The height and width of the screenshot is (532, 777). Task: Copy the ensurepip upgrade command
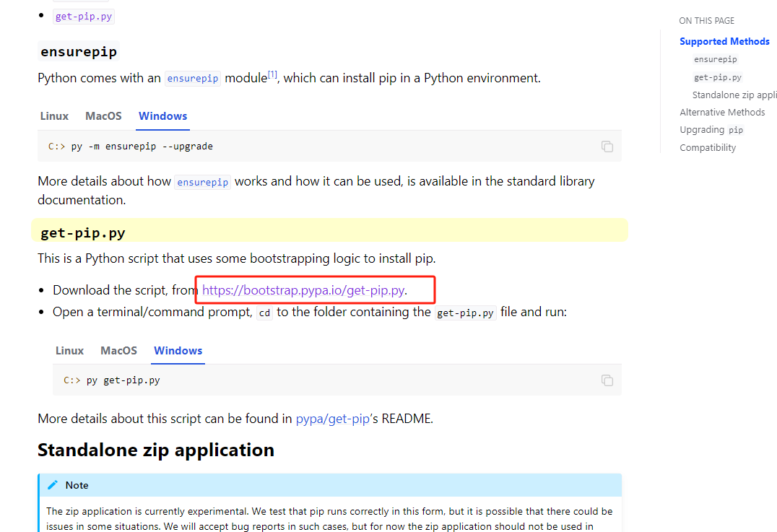[607, 147]
